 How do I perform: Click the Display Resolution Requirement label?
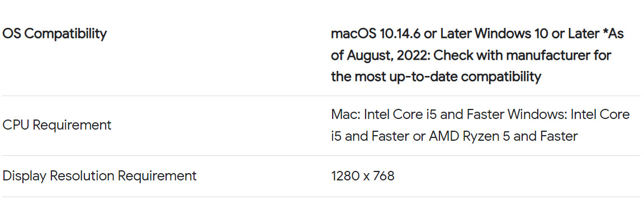point(100,176)
